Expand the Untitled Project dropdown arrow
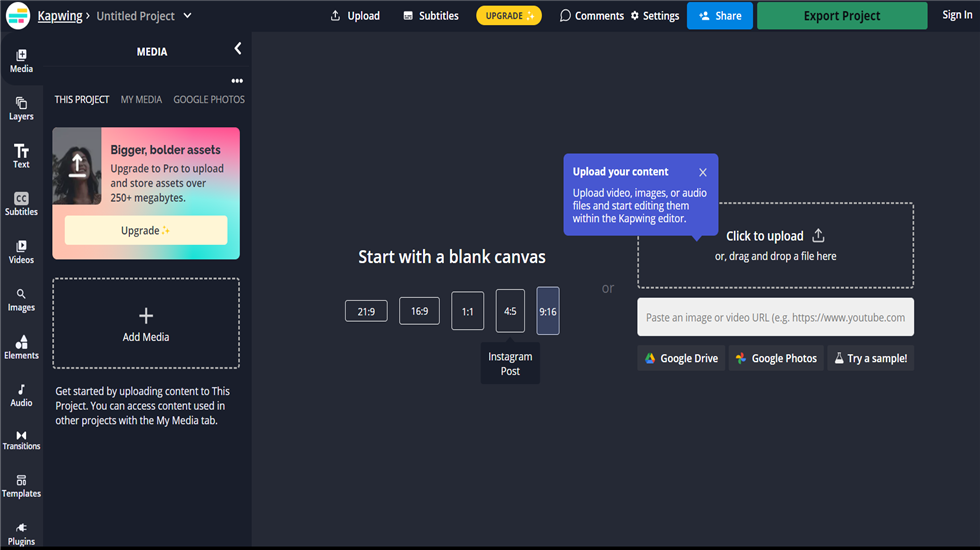Screen dimensions: 980x550 188,16
